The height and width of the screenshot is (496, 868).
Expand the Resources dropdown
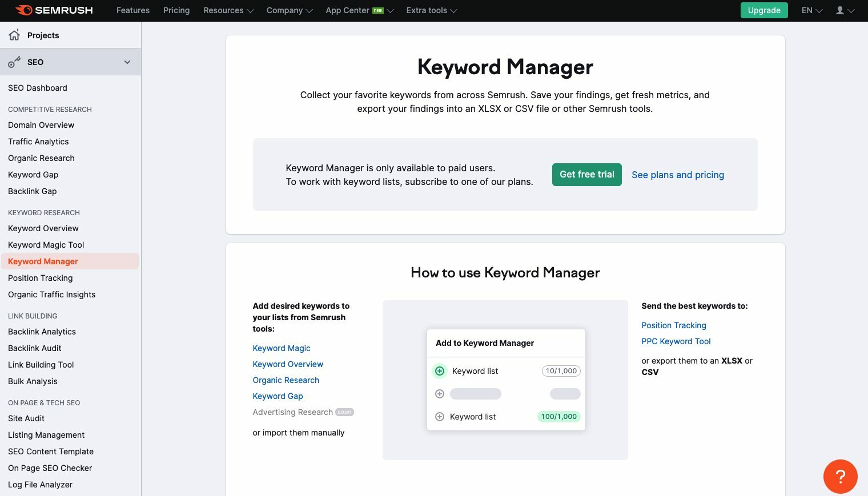[x=228, y=10]
